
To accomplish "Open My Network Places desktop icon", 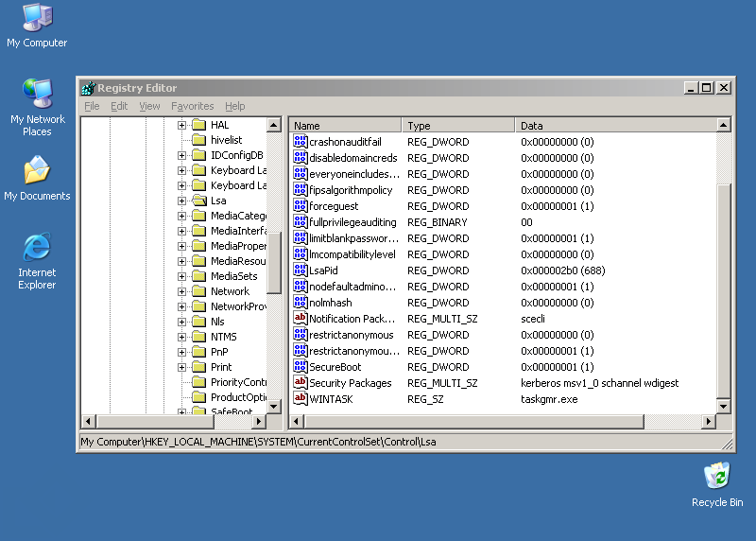I will tap(37, 107).
